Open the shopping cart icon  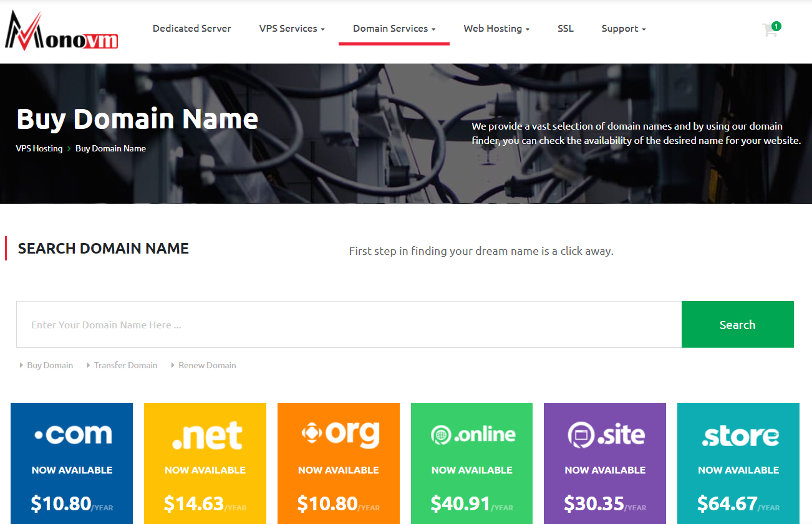pos(770,30)
